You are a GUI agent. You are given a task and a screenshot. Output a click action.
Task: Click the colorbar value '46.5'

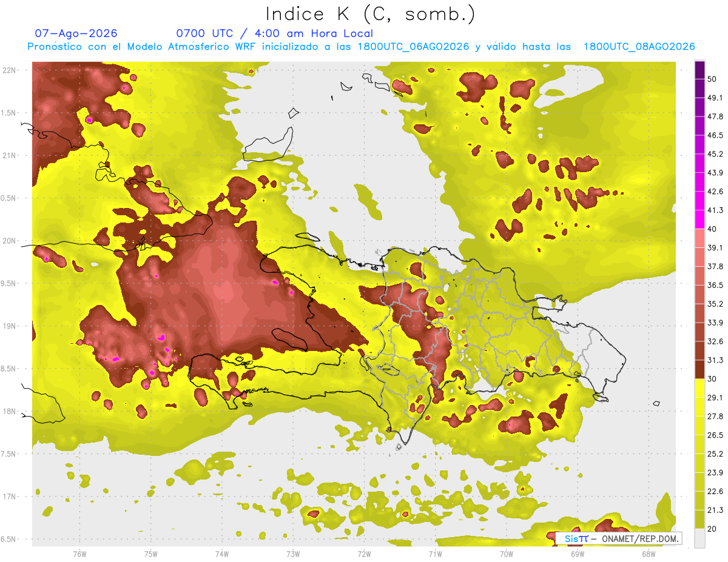coord(715,135)
